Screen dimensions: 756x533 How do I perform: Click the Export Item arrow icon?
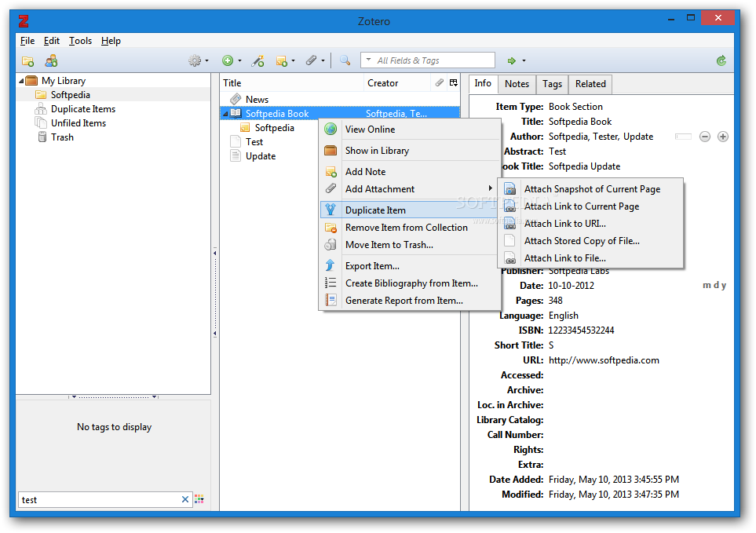point(331,265)
